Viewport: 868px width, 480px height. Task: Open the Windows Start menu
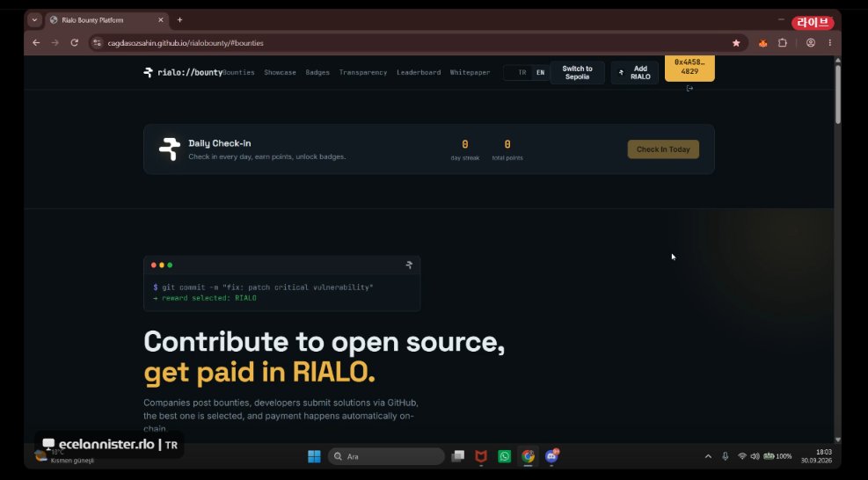(x=314, y=456)
